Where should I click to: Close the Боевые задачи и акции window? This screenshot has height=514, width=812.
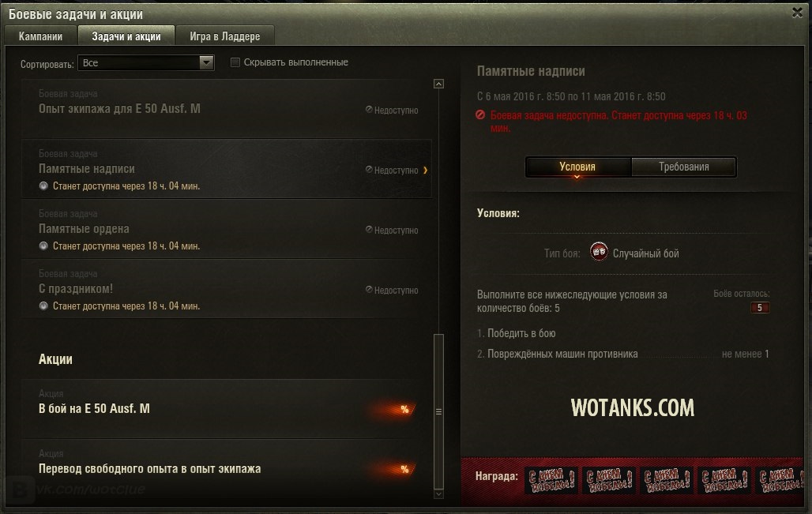pyautogui.click(x=797, y=13)
